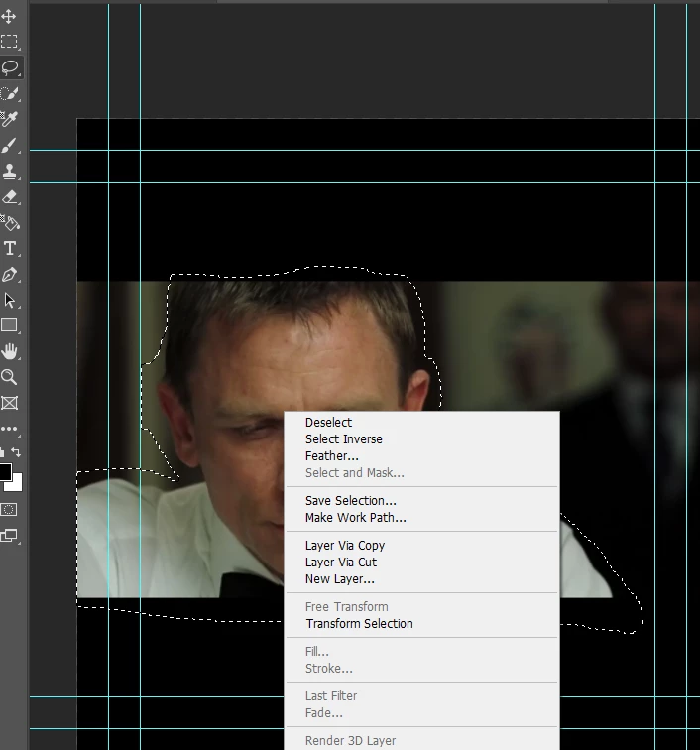Swap foreground and background colors

point(16,452)
